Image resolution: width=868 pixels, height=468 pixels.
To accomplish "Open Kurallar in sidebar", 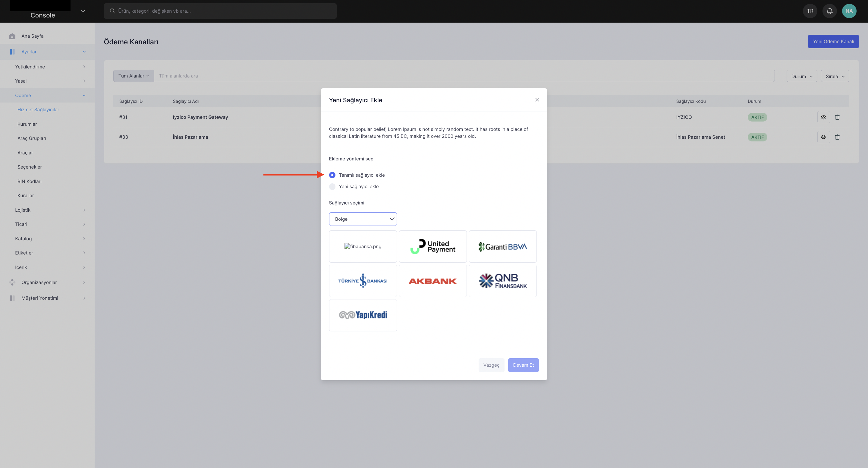I will 26,196.
